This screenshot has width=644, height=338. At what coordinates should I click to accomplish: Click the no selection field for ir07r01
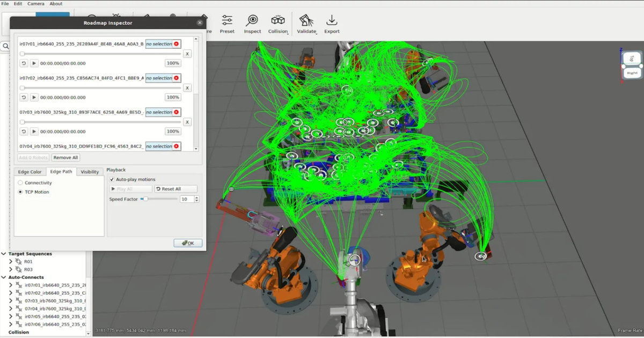pyautogui.click(x=163, y=43)
